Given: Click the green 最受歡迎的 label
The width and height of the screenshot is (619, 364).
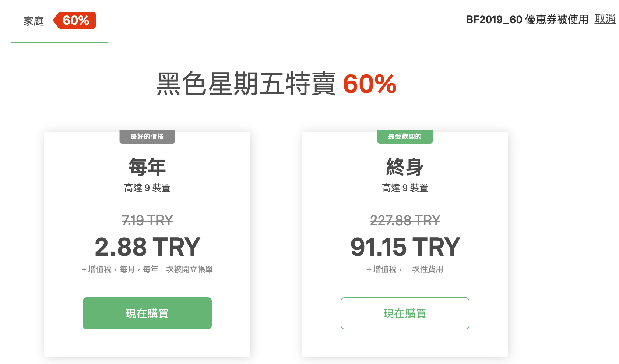Looking at the screenshot, I should coord(405,137).
